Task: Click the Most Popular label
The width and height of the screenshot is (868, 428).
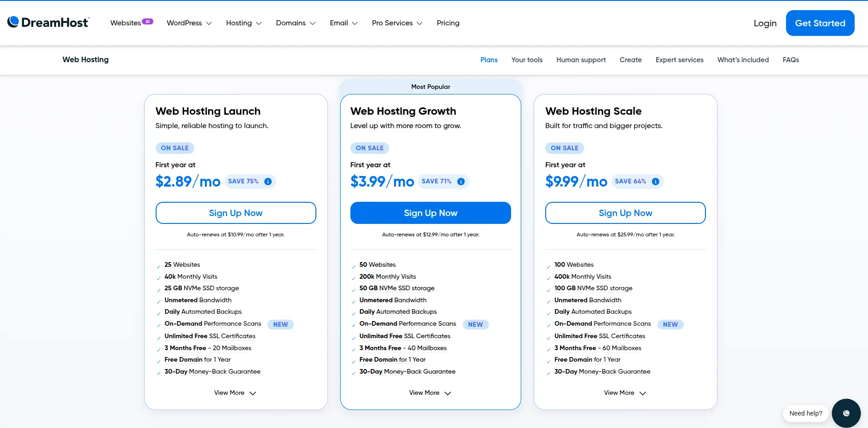Action: (431, 87)
